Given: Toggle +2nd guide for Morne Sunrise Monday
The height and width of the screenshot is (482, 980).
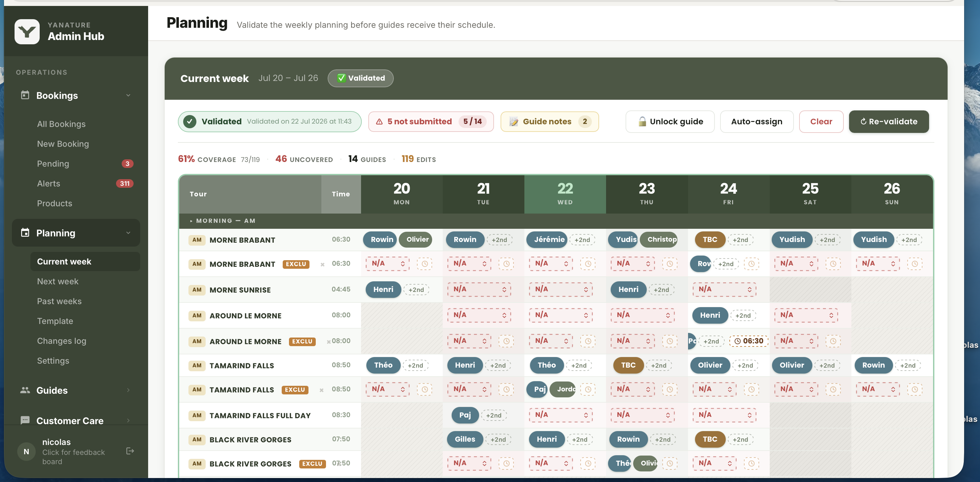Looking at the screenshot, I should tap(416, 290).
